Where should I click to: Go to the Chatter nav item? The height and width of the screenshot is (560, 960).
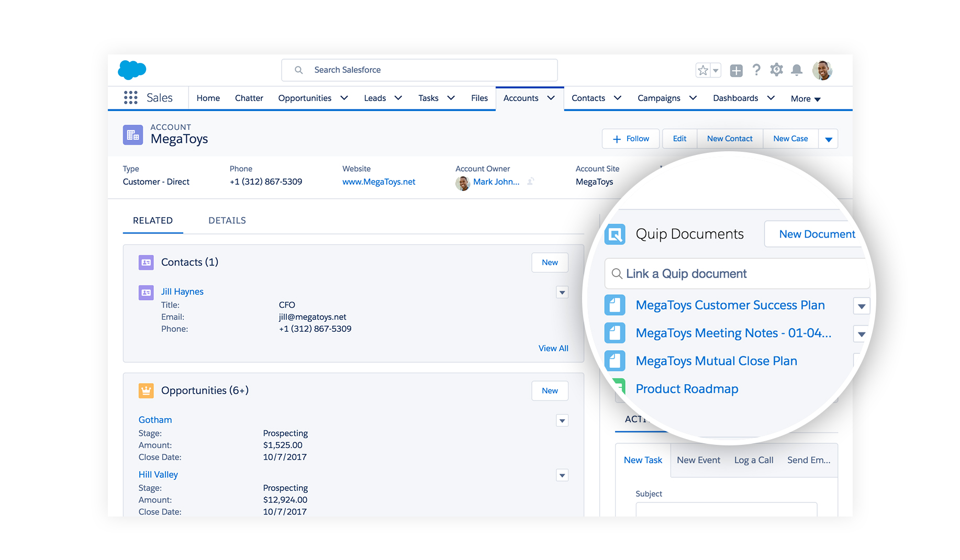coord(249,98)
